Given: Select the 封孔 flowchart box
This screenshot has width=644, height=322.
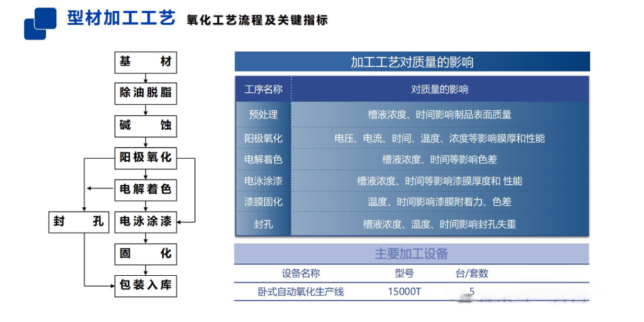Looking at the screenshot, I should (x=79, y=222).
